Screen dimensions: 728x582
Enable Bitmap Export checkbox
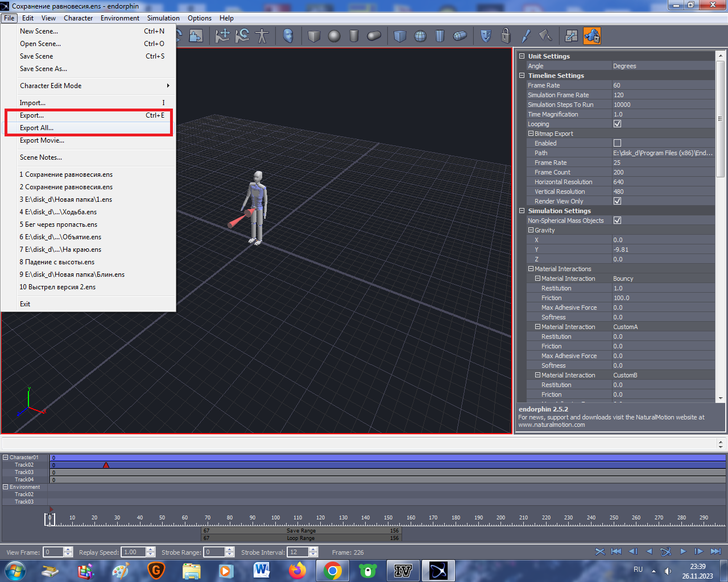[617, 143]
